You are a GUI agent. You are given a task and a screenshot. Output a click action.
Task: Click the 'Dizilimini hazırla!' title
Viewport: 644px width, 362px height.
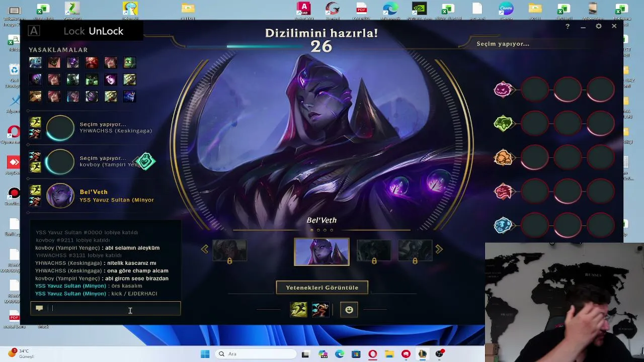[321, 33]
